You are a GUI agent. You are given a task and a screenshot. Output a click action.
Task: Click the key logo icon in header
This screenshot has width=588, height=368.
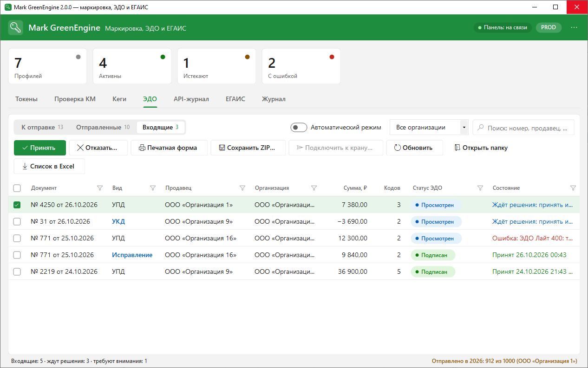click(16, 27)
